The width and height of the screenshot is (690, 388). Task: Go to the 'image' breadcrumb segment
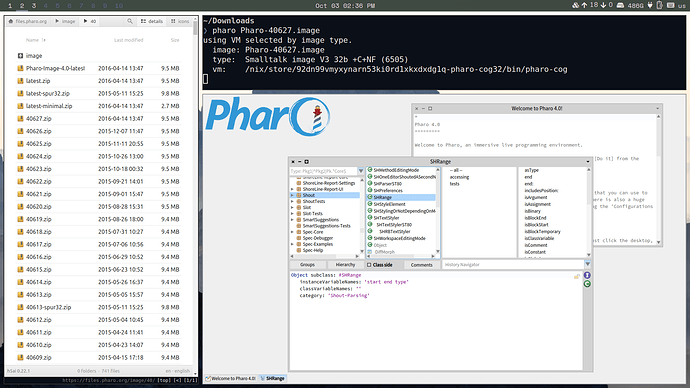click(65, 21)
